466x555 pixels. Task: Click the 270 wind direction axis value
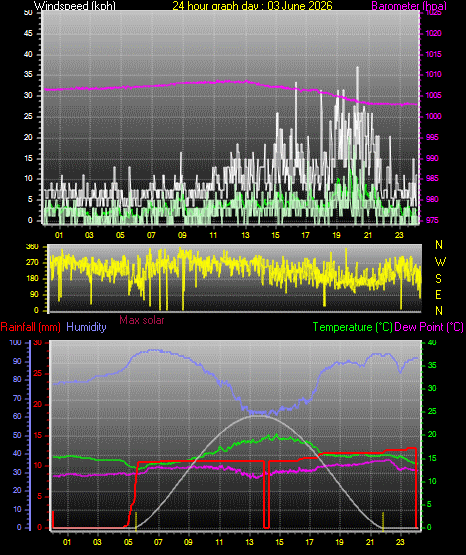tap(32, 263)
